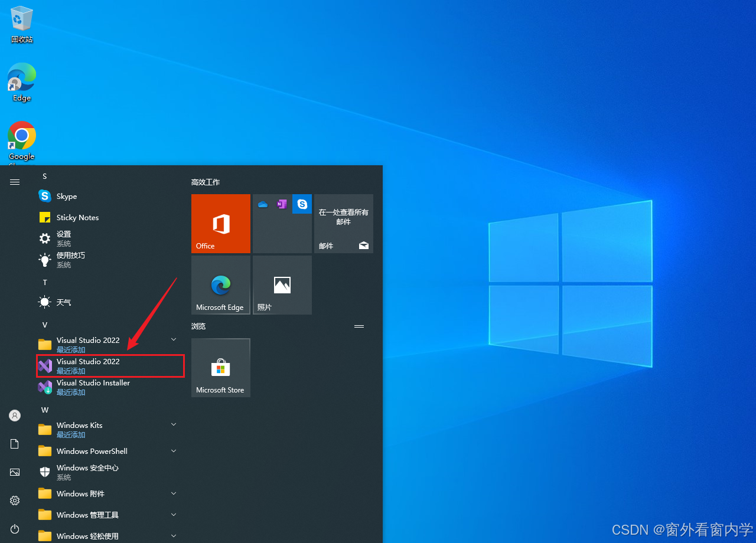Jump to letter V section header
The width and height of the screenshot is (756, 543).
(x=44, y=325)
